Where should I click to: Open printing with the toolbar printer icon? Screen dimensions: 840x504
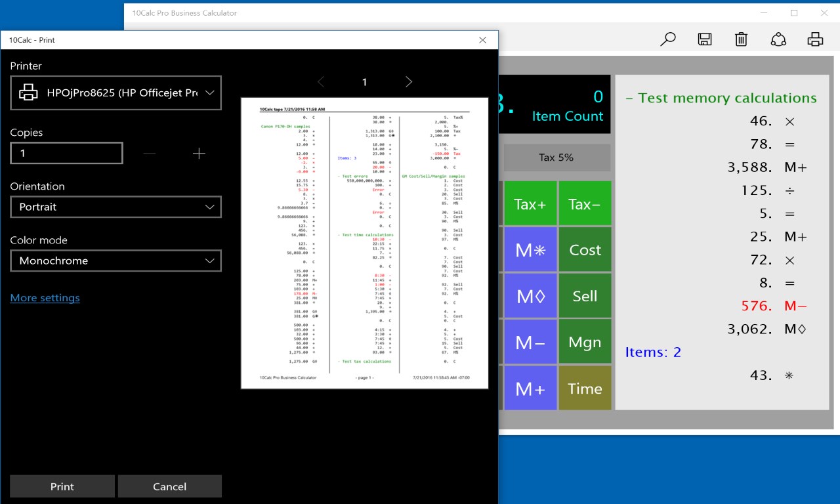pos(815,39)
